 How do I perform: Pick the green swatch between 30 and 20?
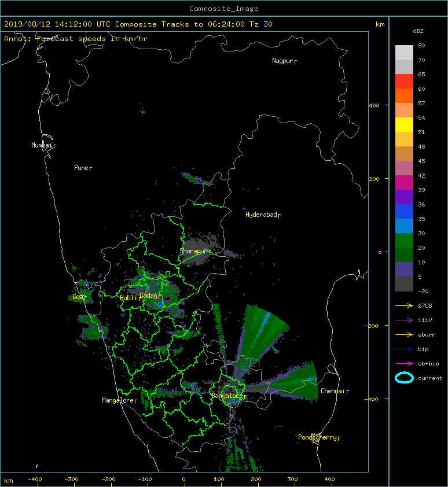(404, 240)
